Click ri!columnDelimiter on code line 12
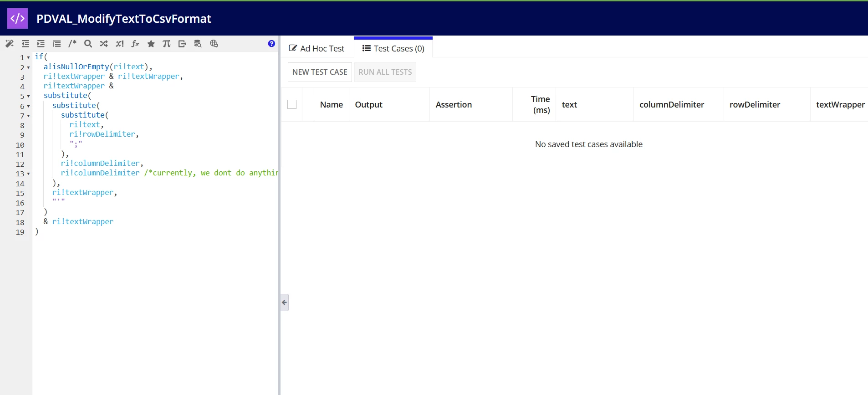 pos(100,163)
